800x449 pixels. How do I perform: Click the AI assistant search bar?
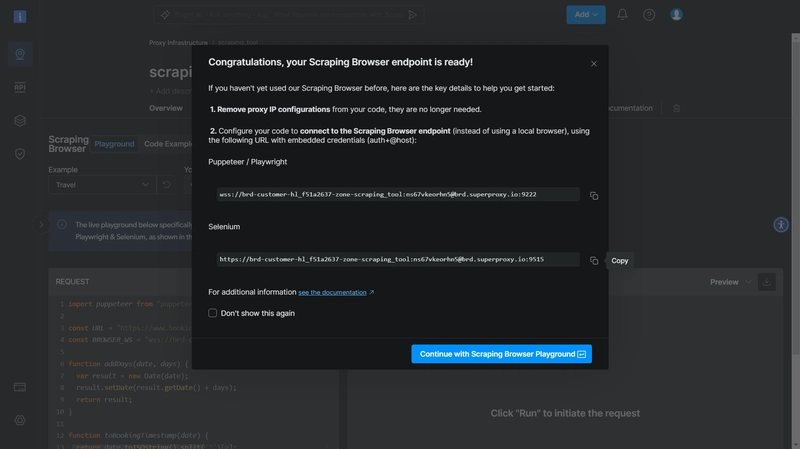tap(288, 15)
